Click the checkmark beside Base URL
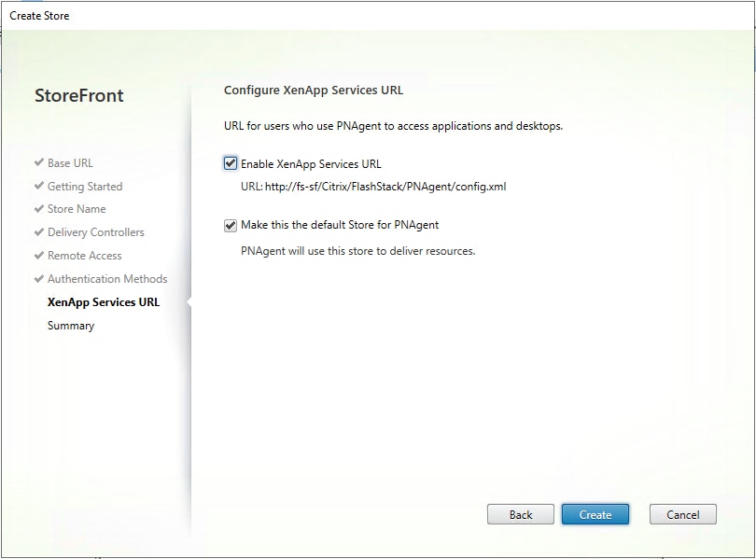Viewport: 756px width, 559px height. pos(39,162)
